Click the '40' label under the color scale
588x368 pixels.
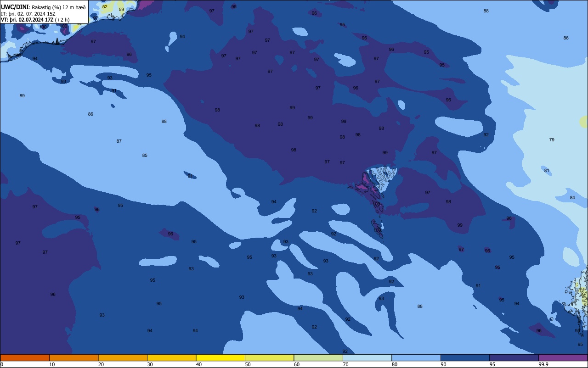click(199, 364)
